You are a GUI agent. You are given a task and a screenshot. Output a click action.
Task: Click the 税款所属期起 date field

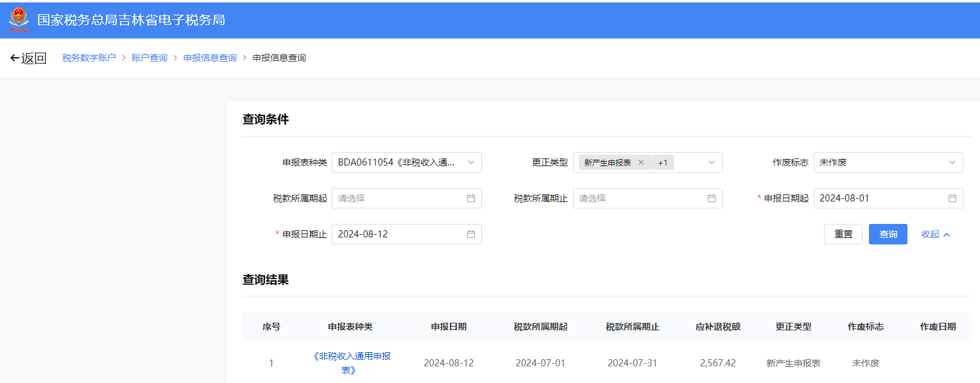407,198
